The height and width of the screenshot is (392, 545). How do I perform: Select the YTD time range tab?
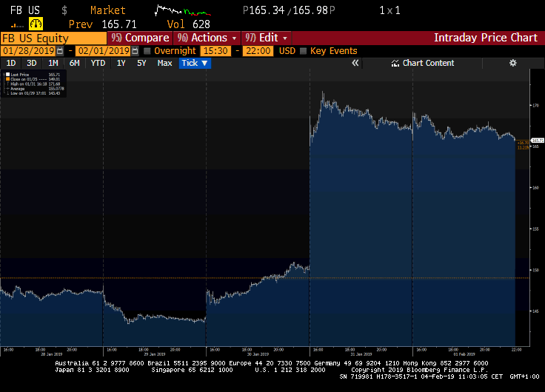point(98,63)
